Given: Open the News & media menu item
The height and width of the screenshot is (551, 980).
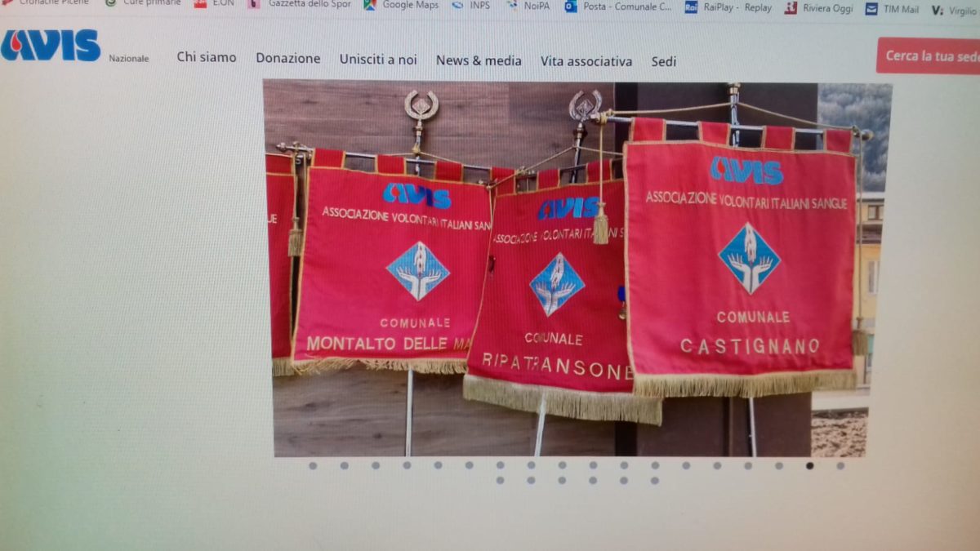Looking at the screenshot, I should pos(479,60).
